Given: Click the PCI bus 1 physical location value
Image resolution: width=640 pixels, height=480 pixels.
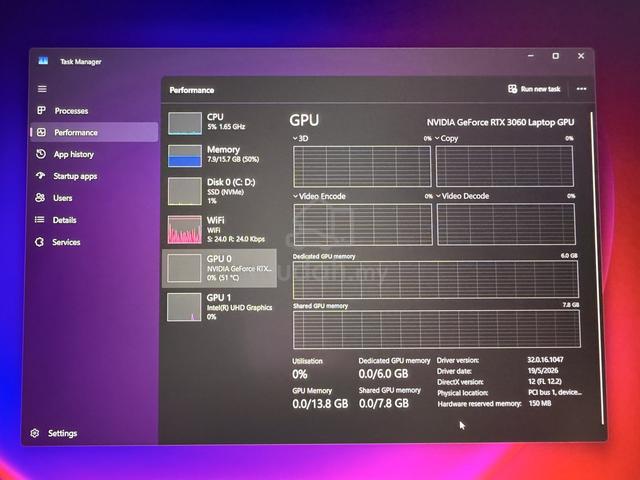Looking at the screenshot, I should coord(555,392).
